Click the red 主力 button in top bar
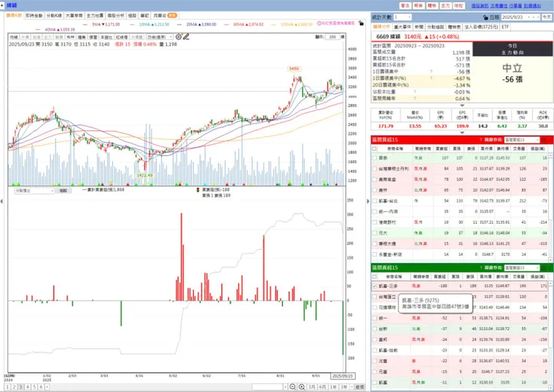The height and width of the screenshot is (392, 554). pos(445,6)
